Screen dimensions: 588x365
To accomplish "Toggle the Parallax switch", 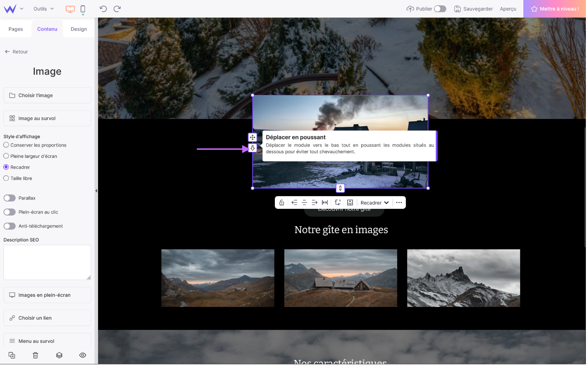I will click(x=10, y=198).
